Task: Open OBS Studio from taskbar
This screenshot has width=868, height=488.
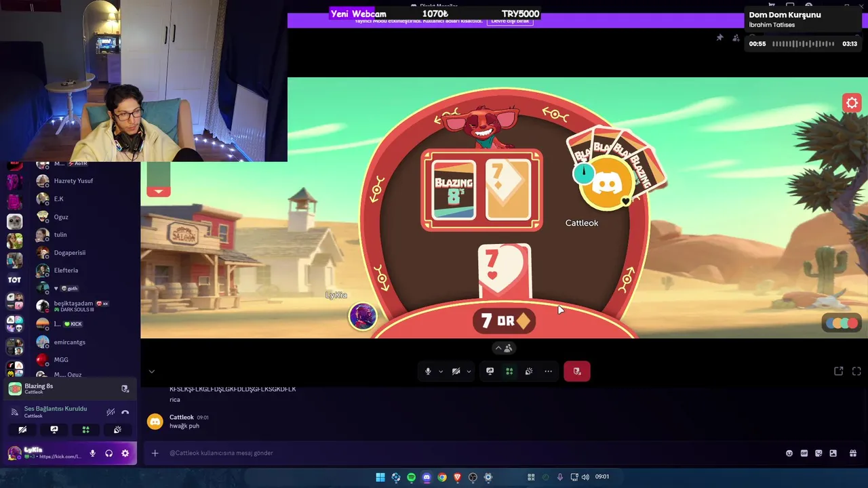Action: pyautogui.click(x=473, y=477)
